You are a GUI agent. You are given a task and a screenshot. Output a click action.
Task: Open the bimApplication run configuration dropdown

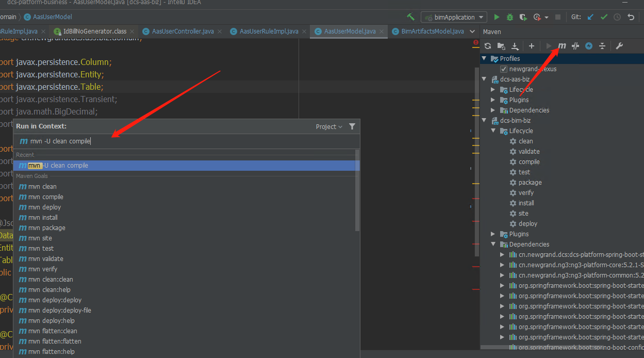point(454,17)
